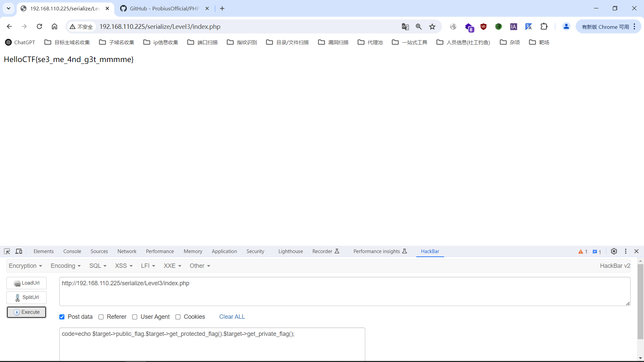The image size is (644, 362).
Task: Uncheck the Post data checkbox
Action: click(x=62, y=317)
